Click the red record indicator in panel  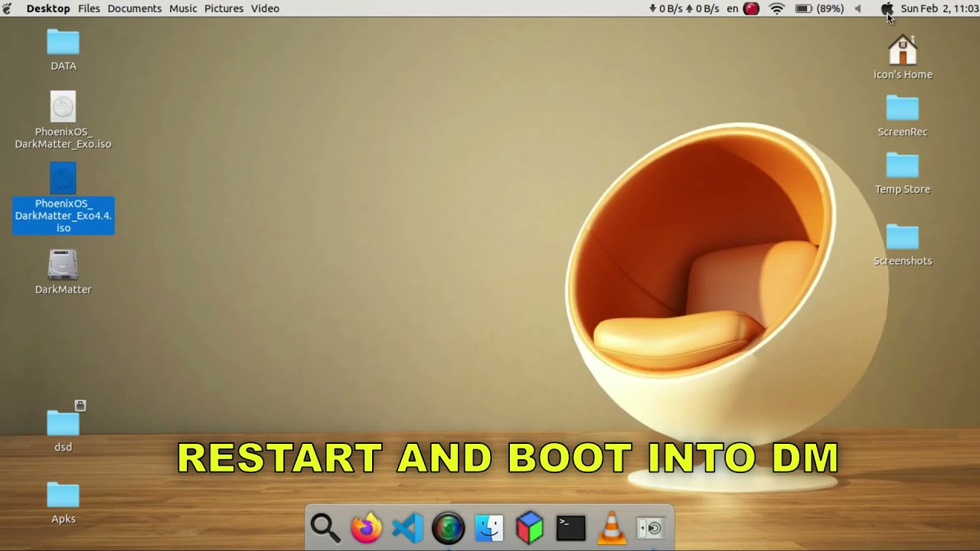(752, 8)
